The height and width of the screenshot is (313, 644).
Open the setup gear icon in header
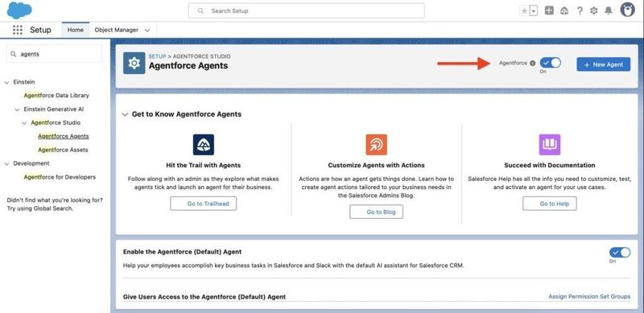click(594, 11)
